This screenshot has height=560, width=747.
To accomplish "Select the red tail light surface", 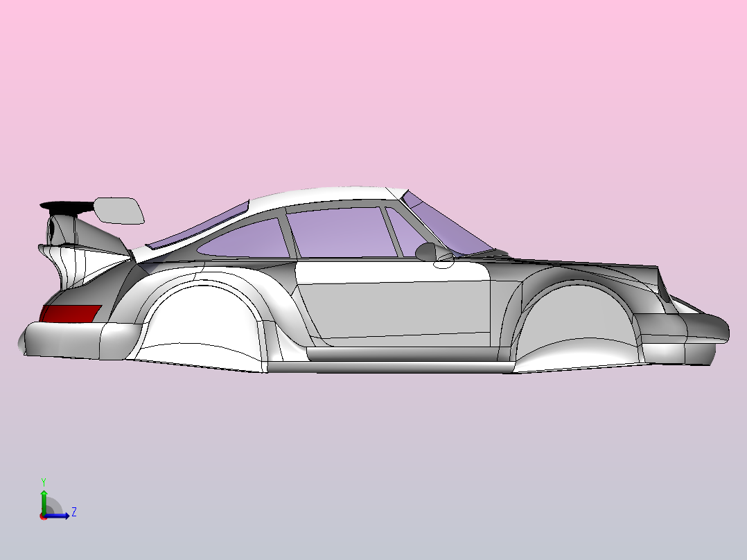I will (x=70, y=313).
